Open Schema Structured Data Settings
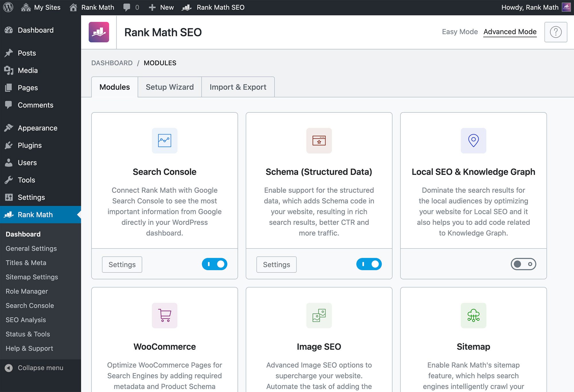574x392 pixels. (x=277, y=264)
